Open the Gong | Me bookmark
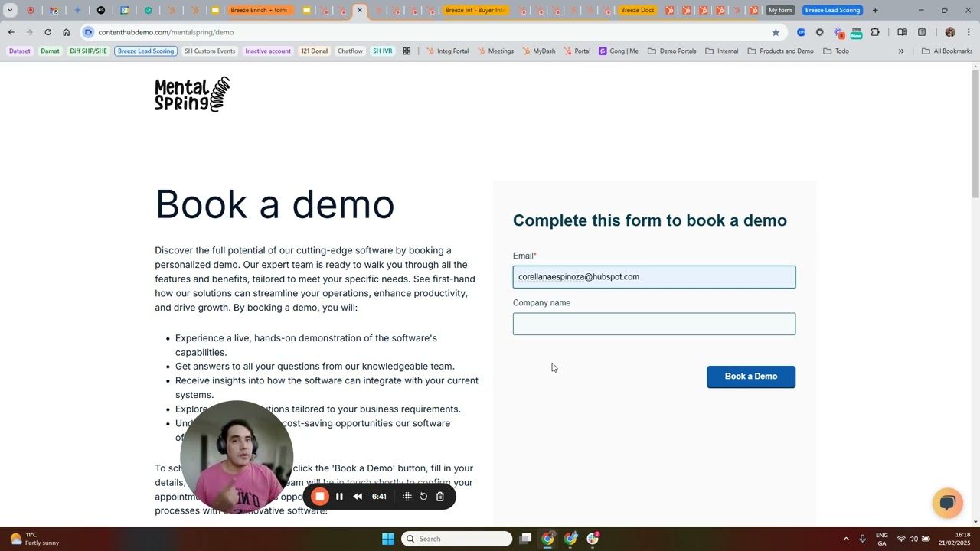Image resolution: width=980 pixels, height=551 pixels. click(619, 51)
